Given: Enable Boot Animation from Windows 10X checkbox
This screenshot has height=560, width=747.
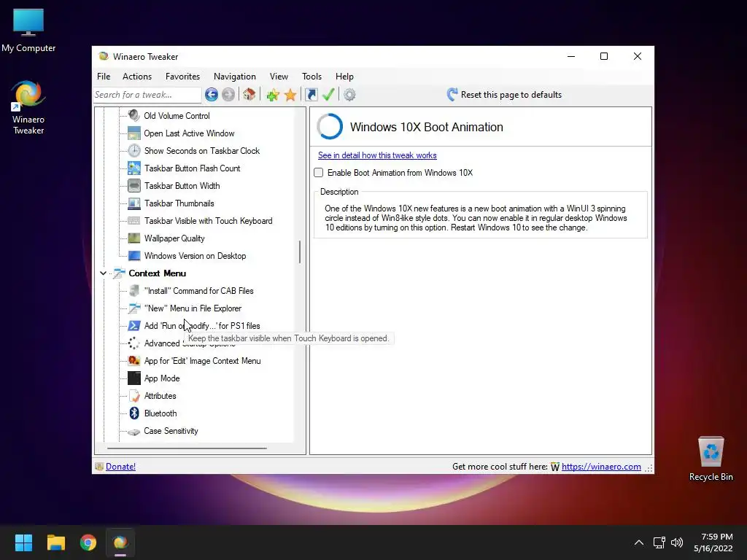Looking at the screenshot, I should coord(319,172).
